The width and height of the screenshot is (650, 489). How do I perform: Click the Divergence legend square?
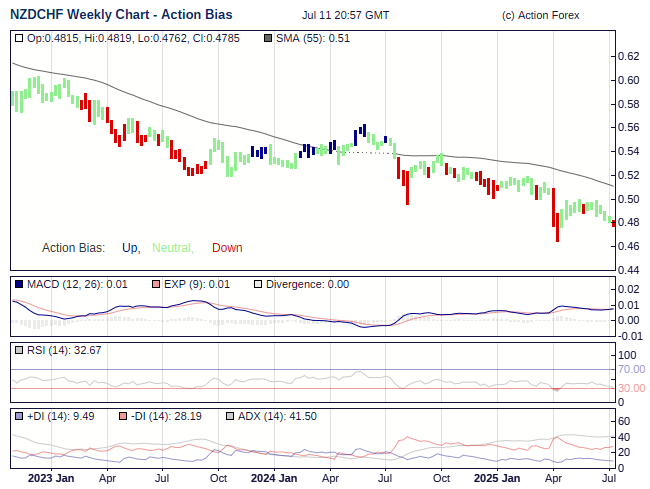click(258, 285)
